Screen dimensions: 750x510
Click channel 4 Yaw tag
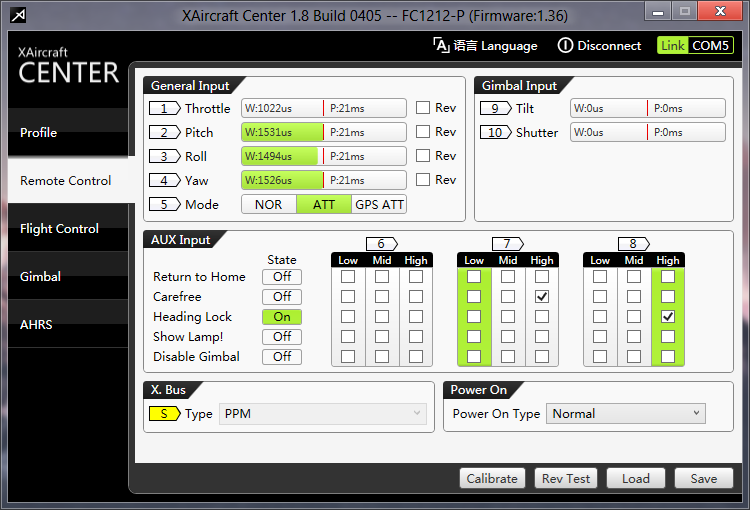pyautogui.click(x=165, y=180)
